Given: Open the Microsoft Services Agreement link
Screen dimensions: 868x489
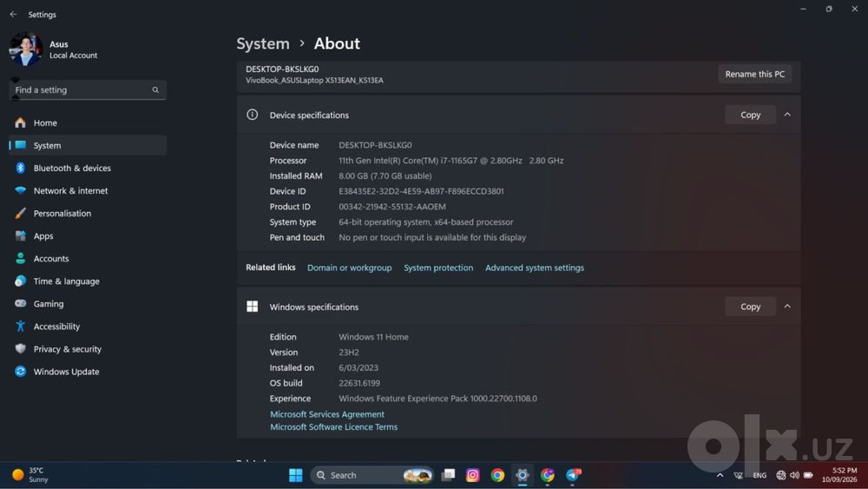Looking at the screenshot, I should click(x=327, y=414).
